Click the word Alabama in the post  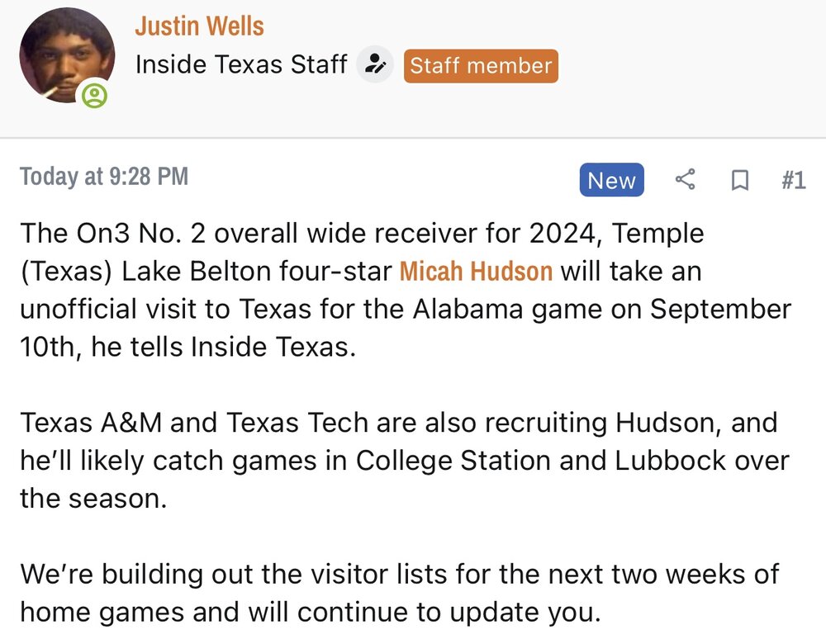(x=484, y=309)
